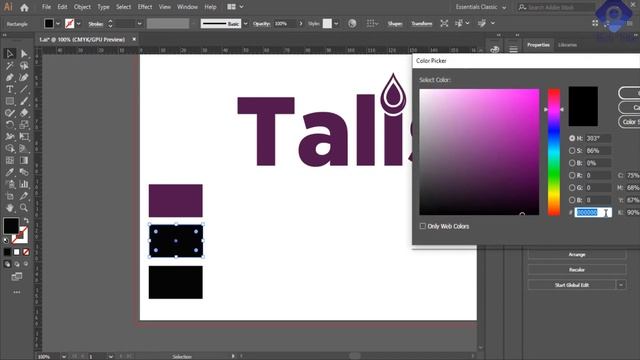Expand Start Global Edit options arrow
The image size is (640, 360).
pos(621,285)
